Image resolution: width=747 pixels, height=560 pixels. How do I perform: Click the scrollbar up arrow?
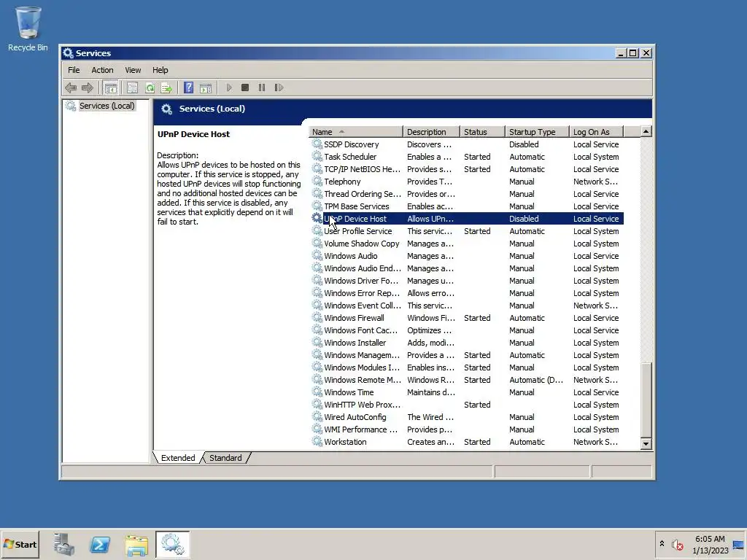tap(646, 131)
